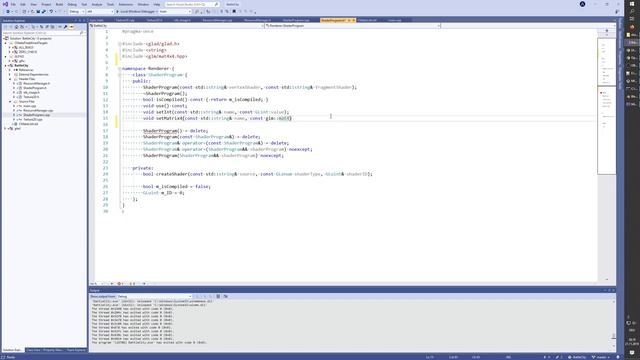Click Solution Explorer Preview Selected Items icon

pos(72,27)
